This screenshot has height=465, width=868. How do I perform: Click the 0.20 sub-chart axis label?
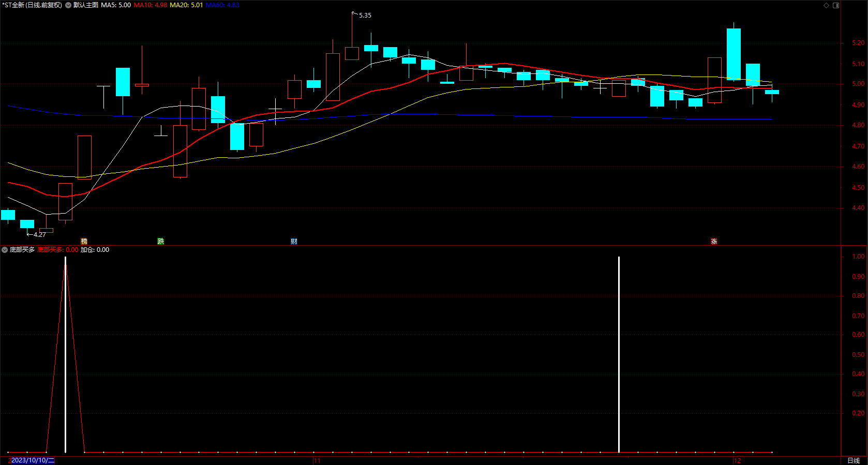click(x=858, y=413)
